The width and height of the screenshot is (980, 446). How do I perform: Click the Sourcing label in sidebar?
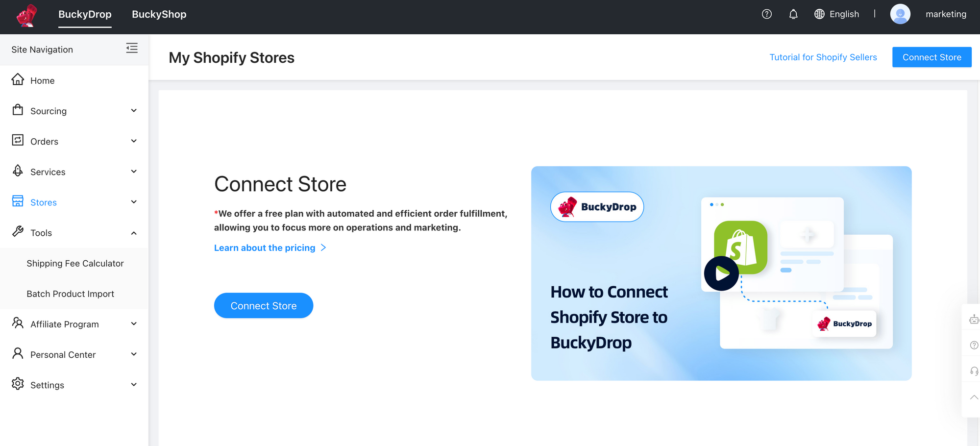point(49,111)
